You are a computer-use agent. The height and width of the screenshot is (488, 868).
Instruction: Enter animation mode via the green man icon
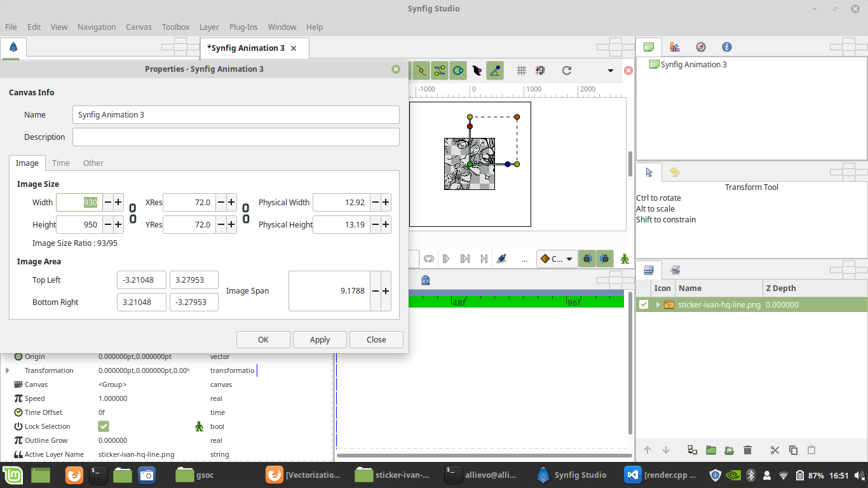625,259
